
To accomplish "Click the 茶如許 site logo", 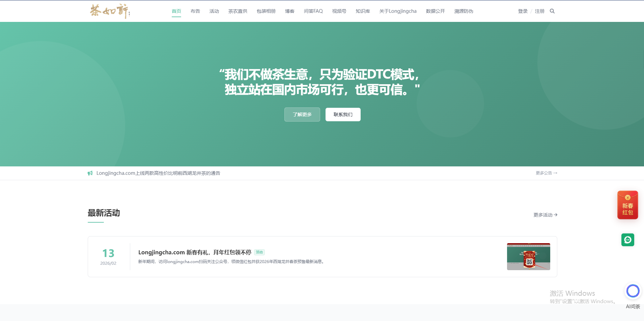I will pos(110,11).
